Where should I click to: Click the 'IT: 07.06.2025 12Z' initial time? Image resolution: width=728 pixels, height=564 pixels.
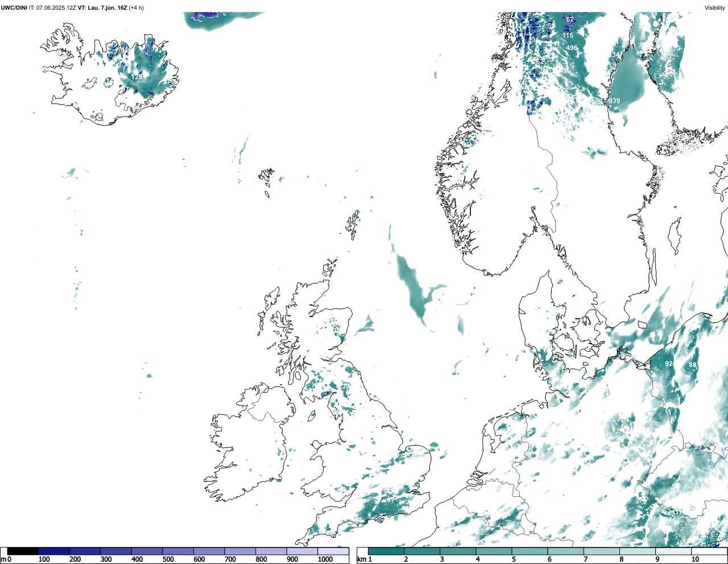tap(52, 7)
